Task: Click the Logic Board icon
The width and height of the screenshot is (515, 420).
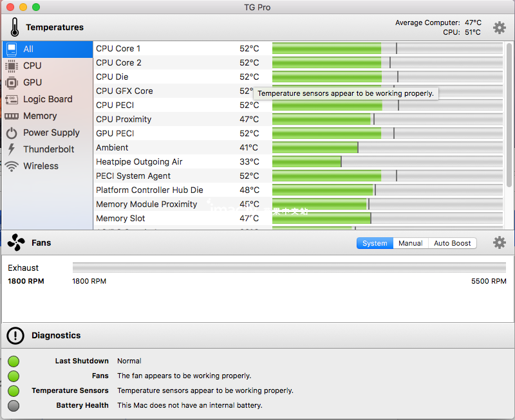Action: 12,99
